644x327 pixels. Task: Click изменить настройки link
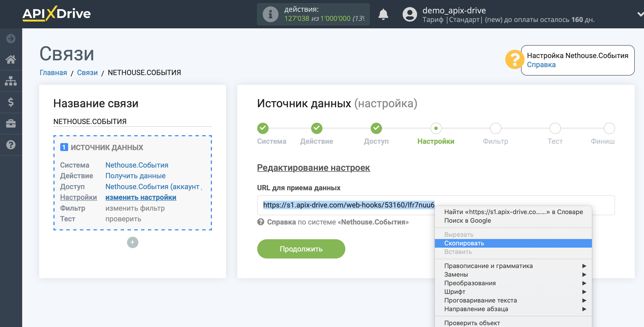pyautogui.click(x=141, y=197)
